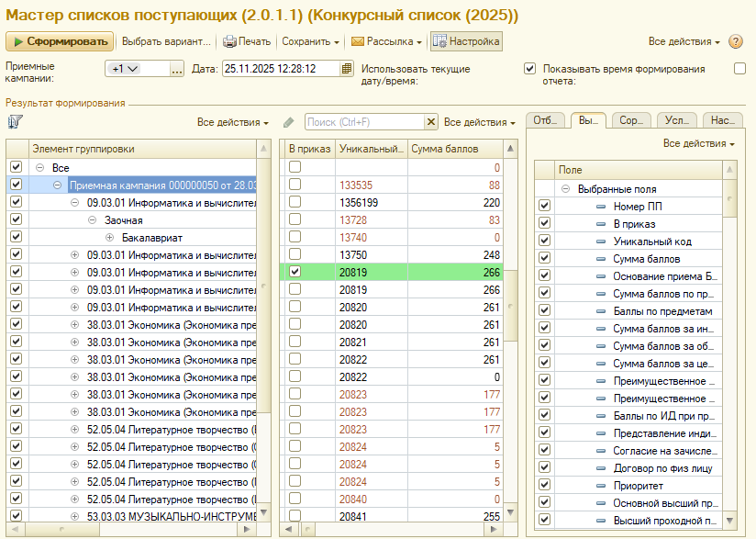Open the Рассылка envelope menu

pos(386,42)
